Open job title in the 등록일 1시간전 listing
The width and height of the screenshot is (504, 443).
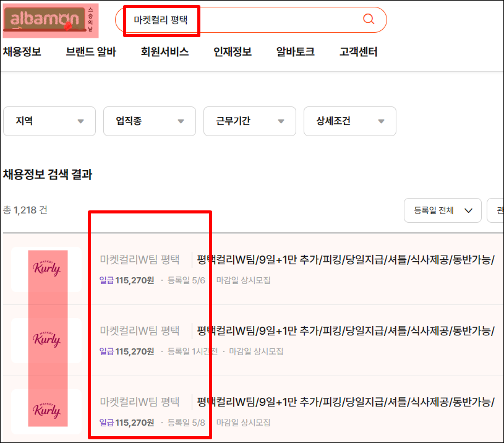(x=346, y=331)
